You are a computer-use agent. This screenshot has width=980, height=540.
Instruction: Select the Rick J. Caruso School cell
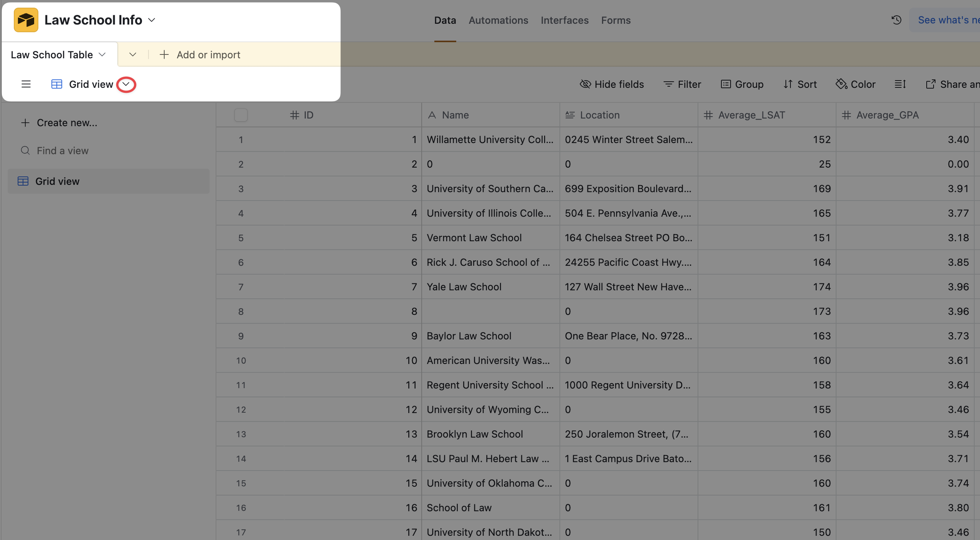(x=491, y=262)
